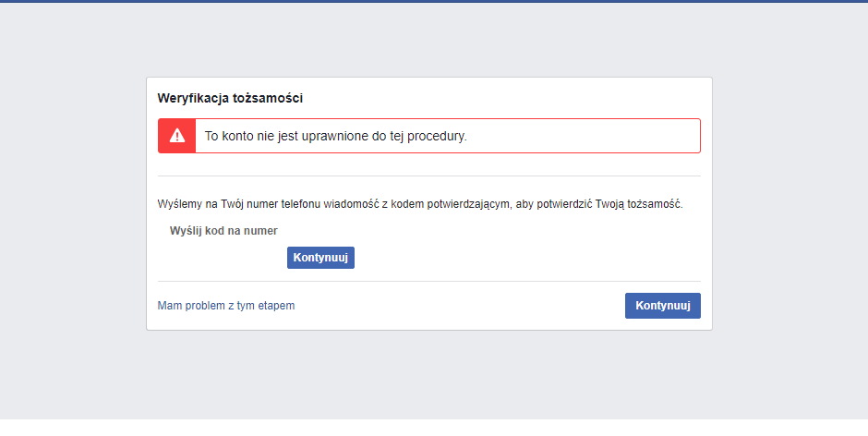Click the empty footer space between link and button
This screenshot has width=868, height=436.
click(x=462, y=306)
